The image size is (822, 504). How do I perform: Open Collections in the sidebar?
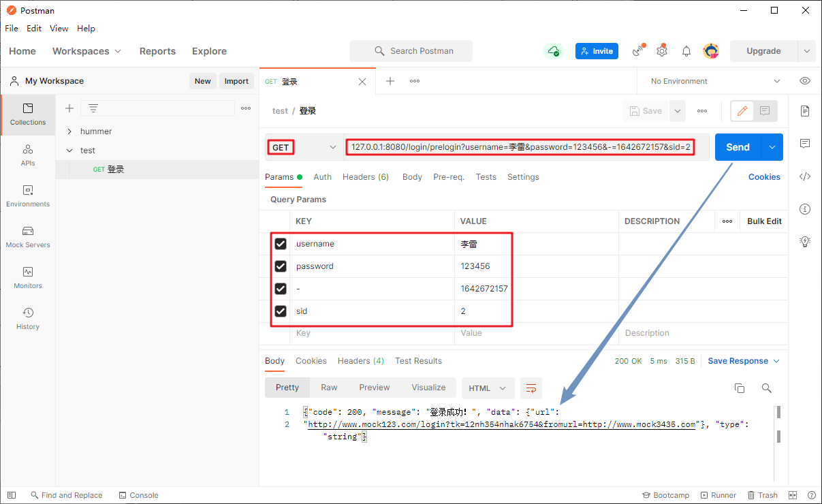28,114
